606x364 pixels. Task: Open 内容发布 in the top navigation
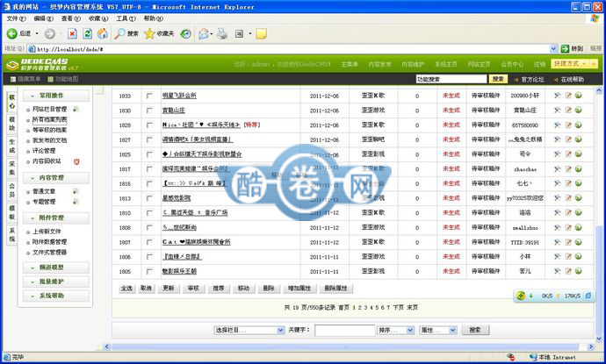tap(379, 64)
